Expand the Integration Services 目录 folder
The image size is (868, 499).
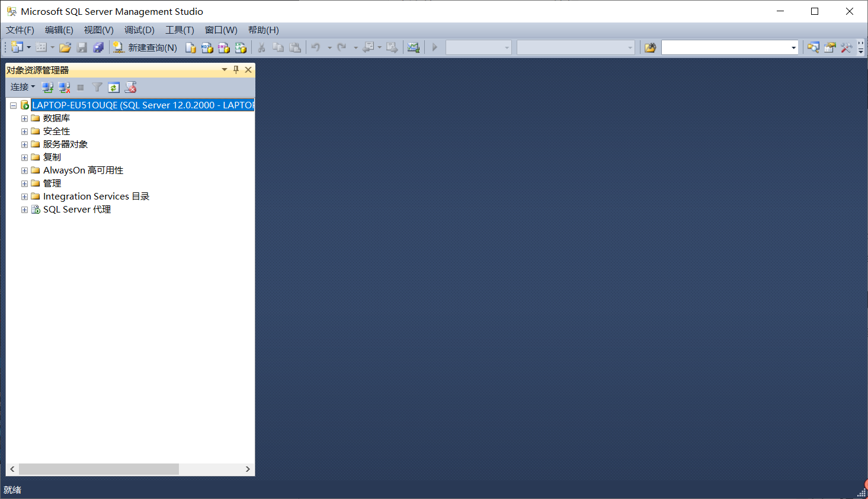24,197
